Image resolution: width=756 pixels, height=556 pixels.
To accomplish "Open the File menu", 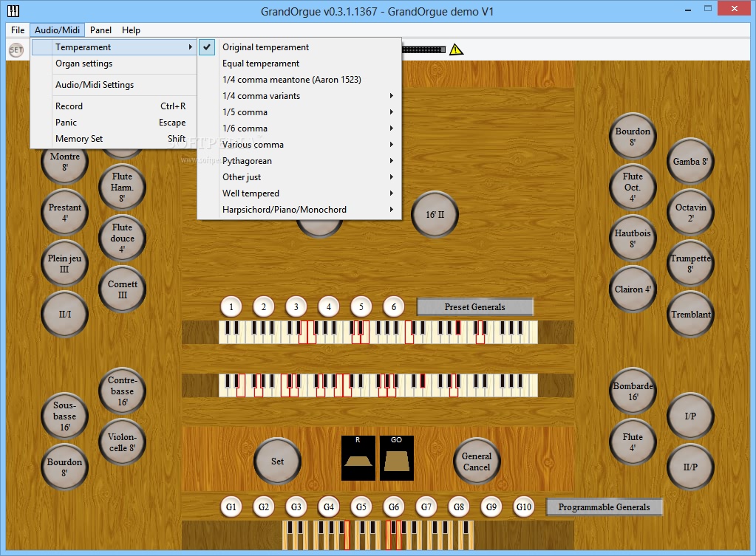I will pos(18,30).
